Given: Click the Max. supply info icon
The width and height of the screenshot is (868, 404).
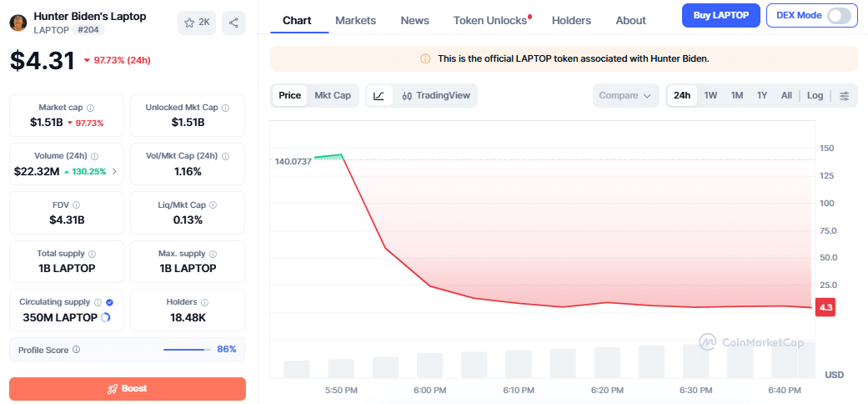Looking at the screenshot, I should tap(213, 254).
